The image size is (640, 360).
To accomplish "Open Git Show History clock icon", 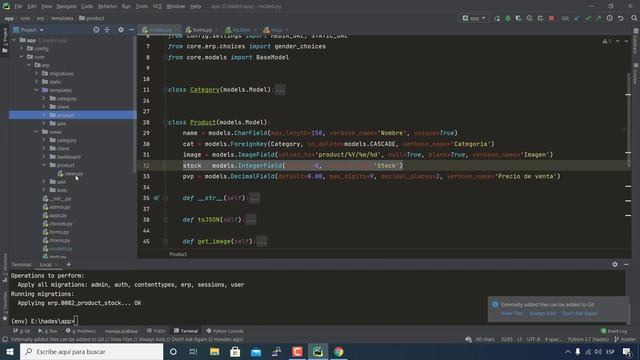I will (x=609, y=18).
